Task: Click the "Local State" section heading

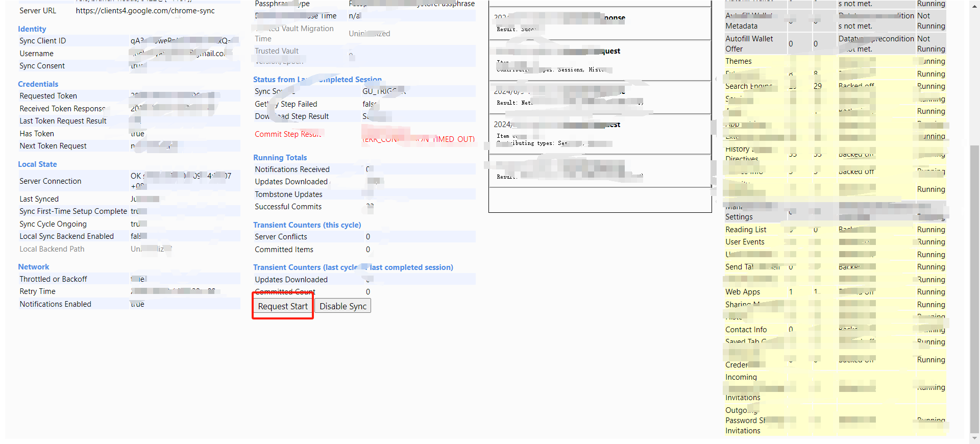Action: click(x=37, y=164)
